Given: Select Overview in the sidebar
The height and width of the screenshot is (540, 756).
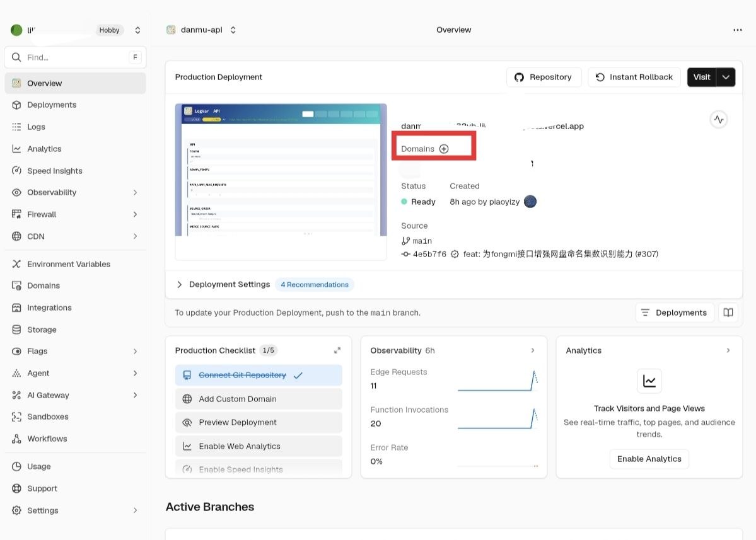Looking at the screenshot, I should tap(75, 83).
